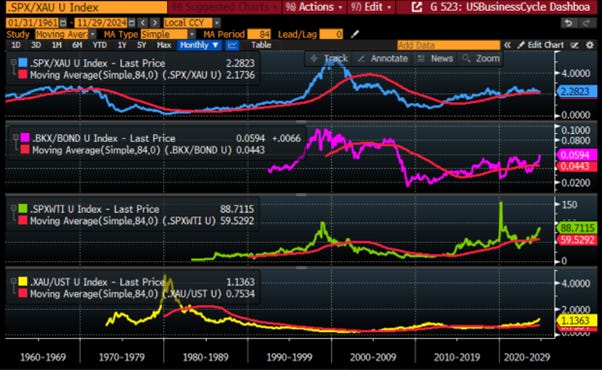The image size is (602, 370).
Task: Click the 0.0594 axis value label
Action: [x=577, y=155]
